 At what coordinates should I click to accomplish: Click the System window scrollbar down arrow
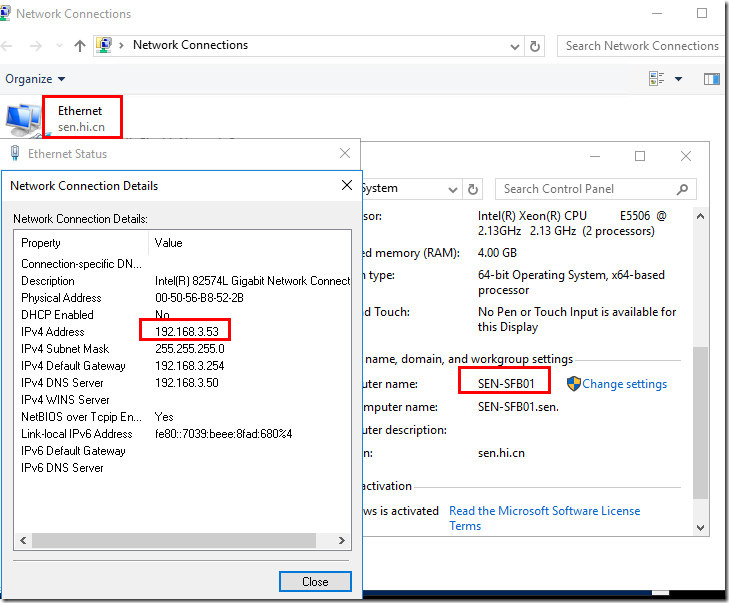[701, 528]
